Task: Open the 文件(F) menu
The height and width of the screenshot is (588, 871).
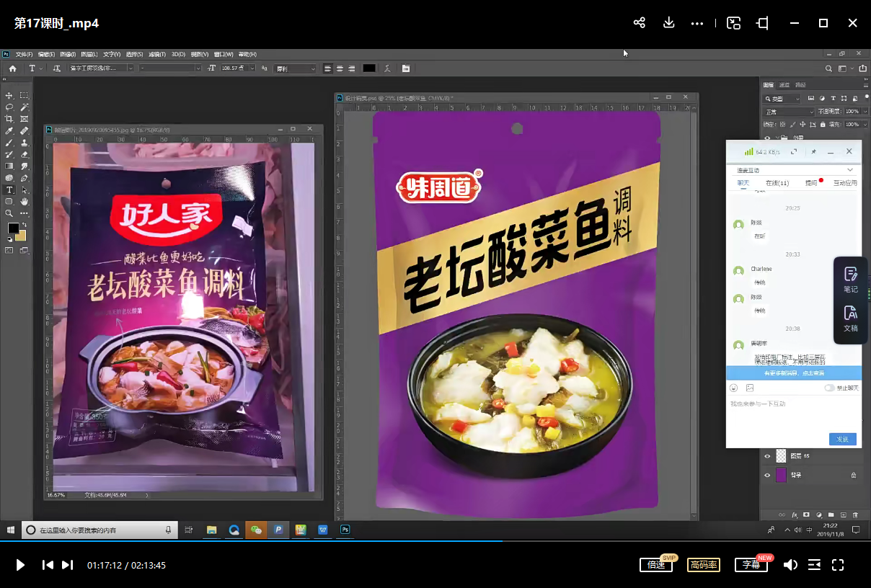Action: pos(24,54)
